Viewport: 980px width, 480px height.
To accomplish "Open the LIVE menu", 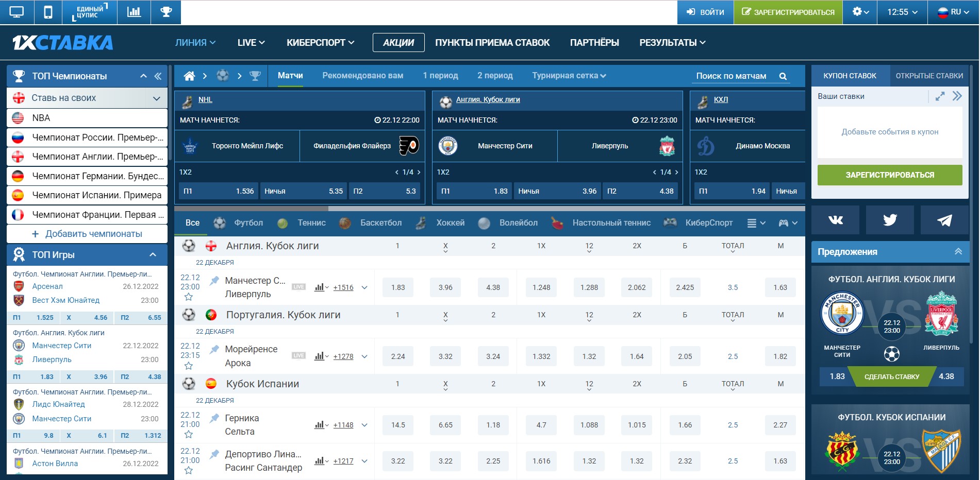I will [251, 43].
